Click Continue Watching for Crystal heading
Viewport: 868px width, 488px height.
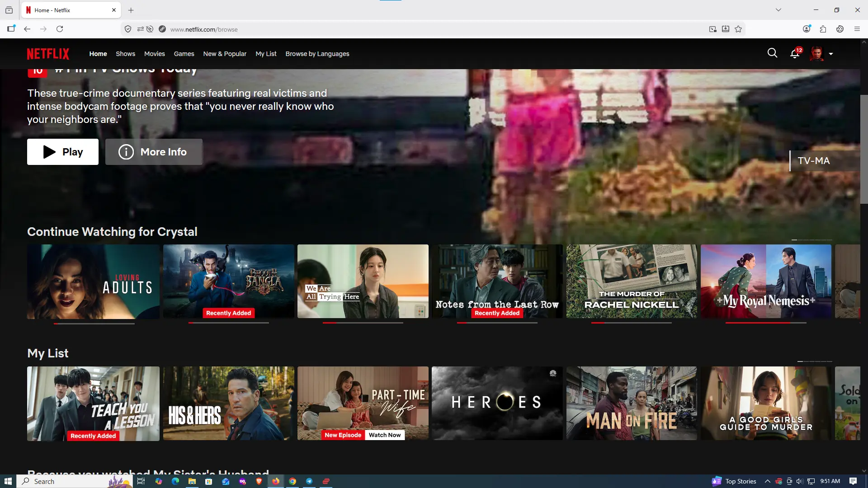tap(112, 232)
